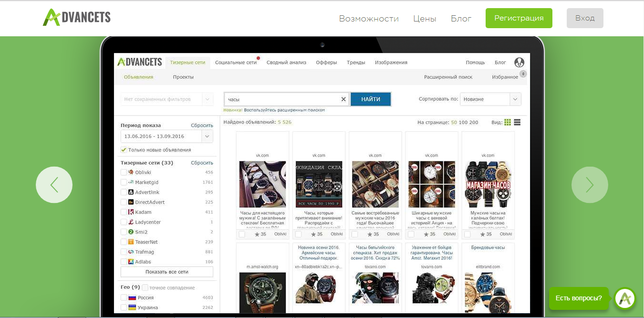Image resolution: width=644 pixels, height=318 pixels.
Task: Toggle Только новые объявления checkbox
Action: [x=124, y=150]
